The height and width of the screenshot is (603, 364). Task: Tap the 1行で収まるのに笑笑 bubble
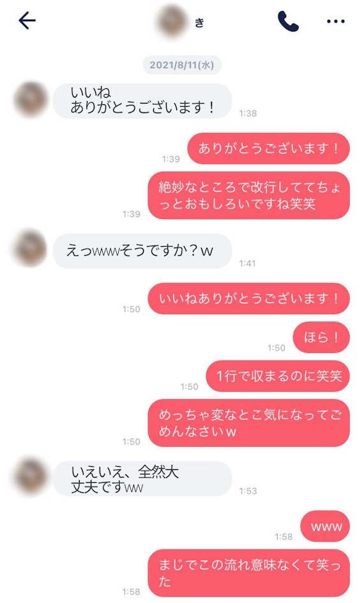[x=278, y=376]
